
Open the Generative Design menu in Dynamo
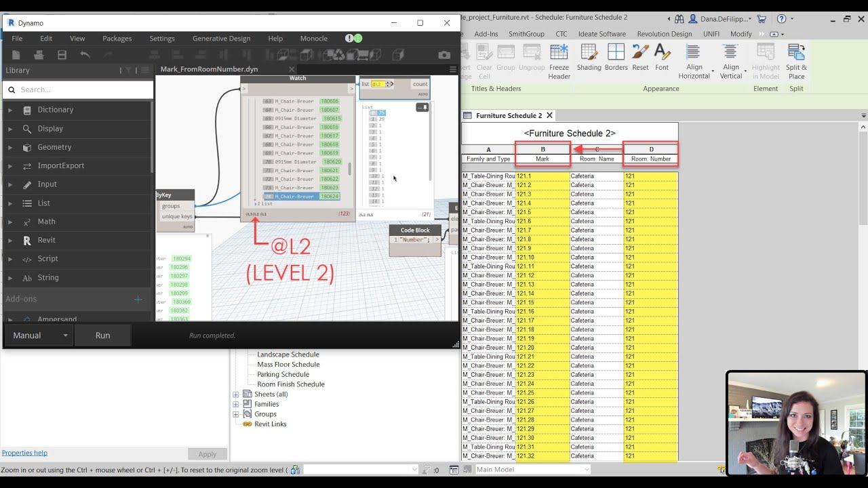tap(222, 39)
